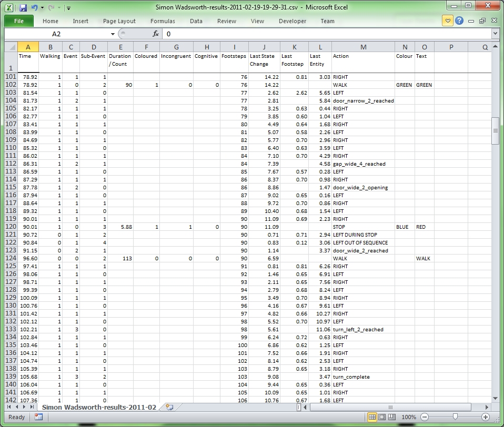Click horizontal scrollbar right arrow
Image resolution: width=504 pixels, height=427 pixels.
(487, 407)
